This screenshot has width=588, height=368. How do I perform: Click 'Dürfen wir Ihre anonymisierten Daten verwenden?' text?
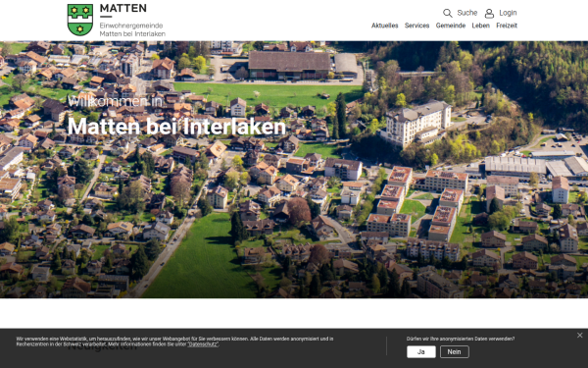pyautogui.click(x=461, y=339)
